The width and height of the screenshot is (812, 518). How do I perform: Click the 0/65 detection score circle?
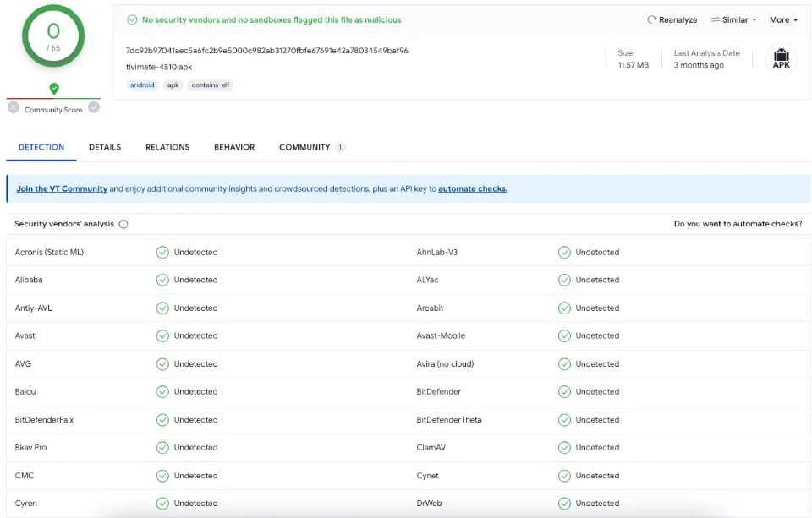(x=53, y=35)
